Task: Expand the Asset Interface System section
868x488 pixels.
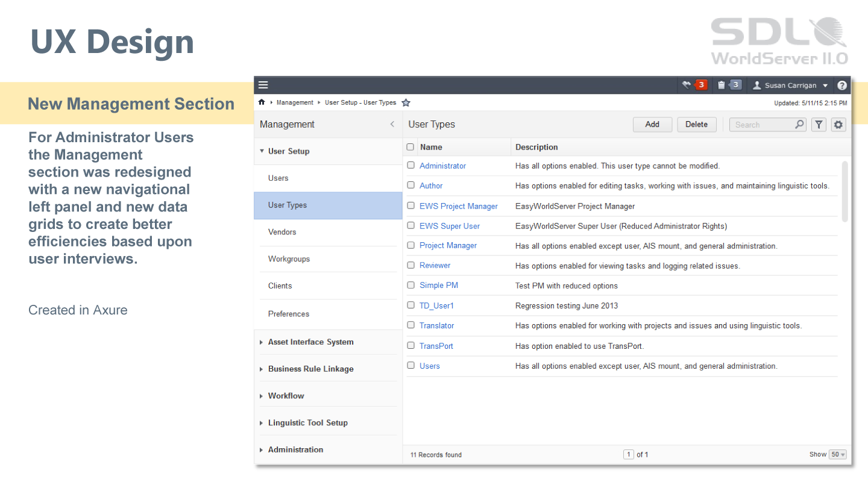Action: (310, 342)
